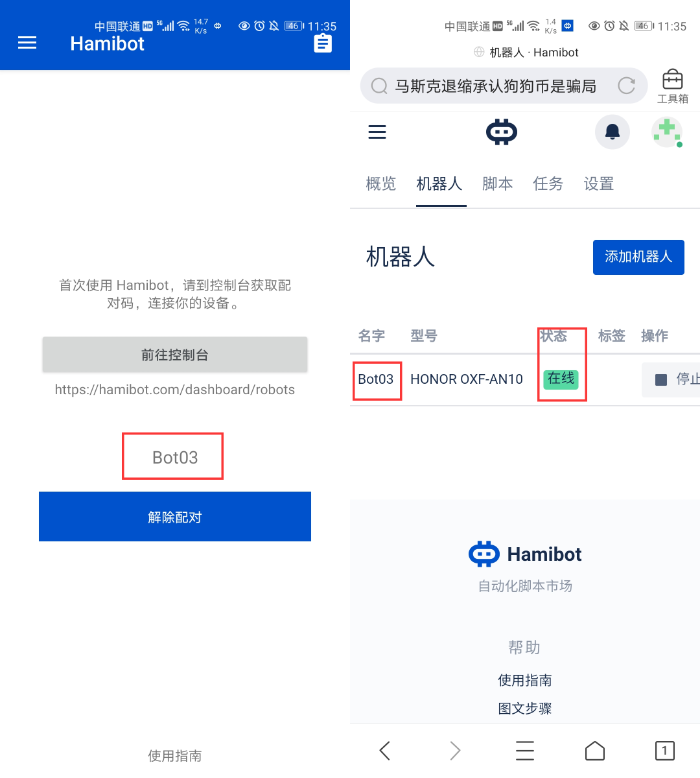
Task: Open notifications bell
Action: coord(612,132)
